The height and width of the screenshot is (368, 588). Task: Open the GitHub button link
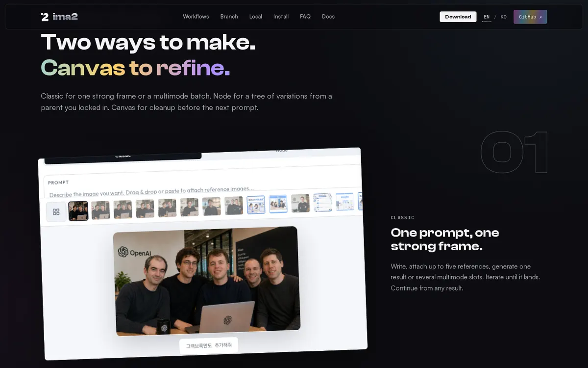(530, 17)
